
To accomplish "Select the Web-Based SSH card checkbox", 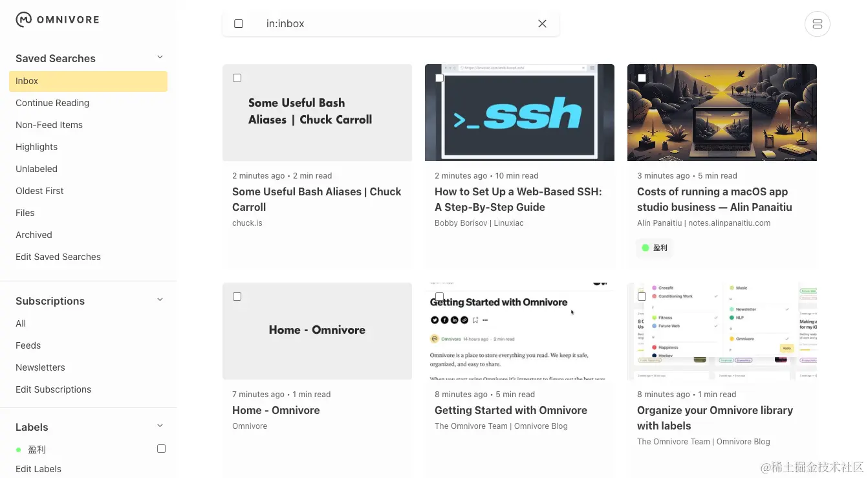I will point(440,78).
